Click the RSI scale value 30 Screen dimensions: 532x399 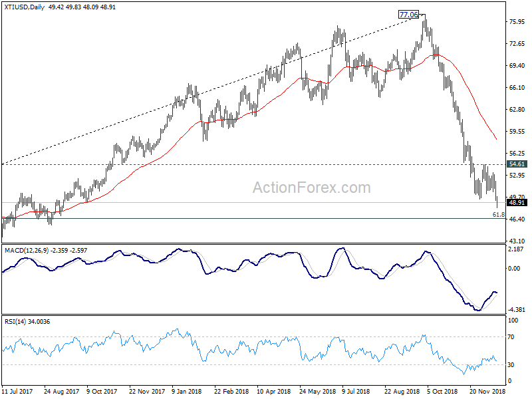point(511,364)
